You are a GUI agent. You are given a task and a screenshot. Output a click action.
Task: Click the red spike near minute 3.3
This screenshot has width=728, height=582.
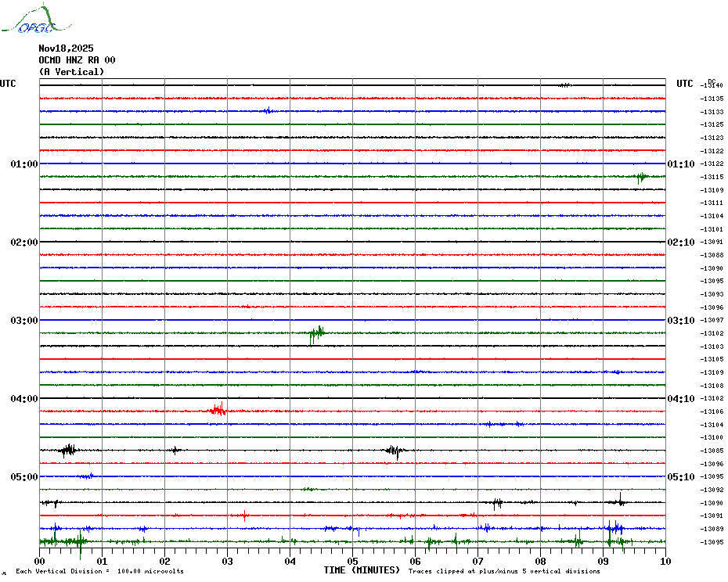(245, 516)
